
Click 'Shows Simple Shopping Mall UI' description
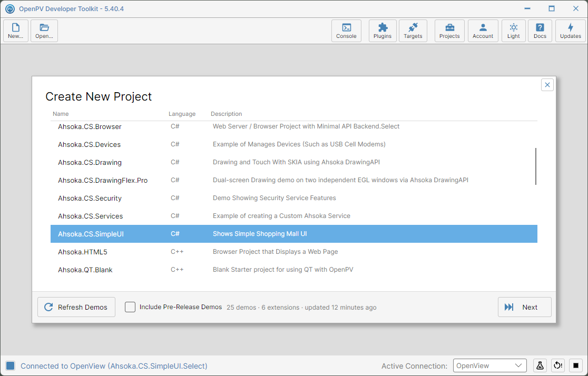click(x=260, y=233)
